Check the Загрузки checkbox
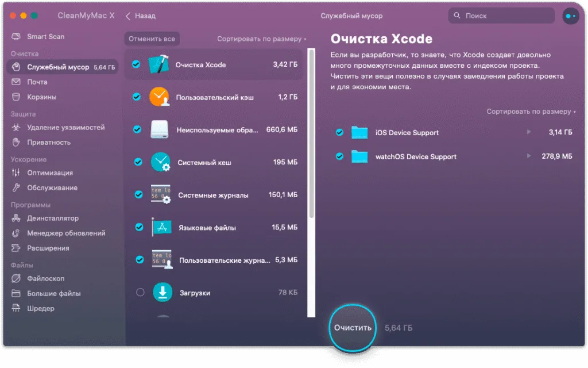 coord(140,292)
